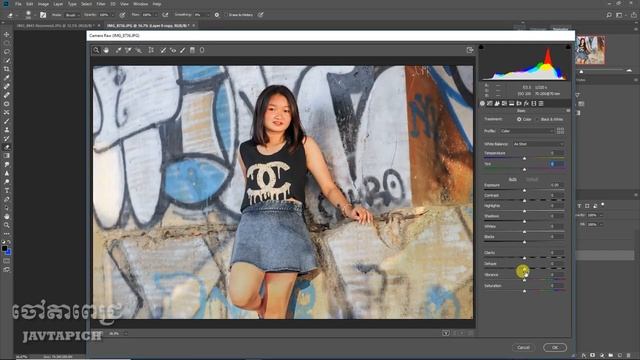Select the Radial Filter tool in Camera Raw

pyautogui.click(x=202, y=50)
